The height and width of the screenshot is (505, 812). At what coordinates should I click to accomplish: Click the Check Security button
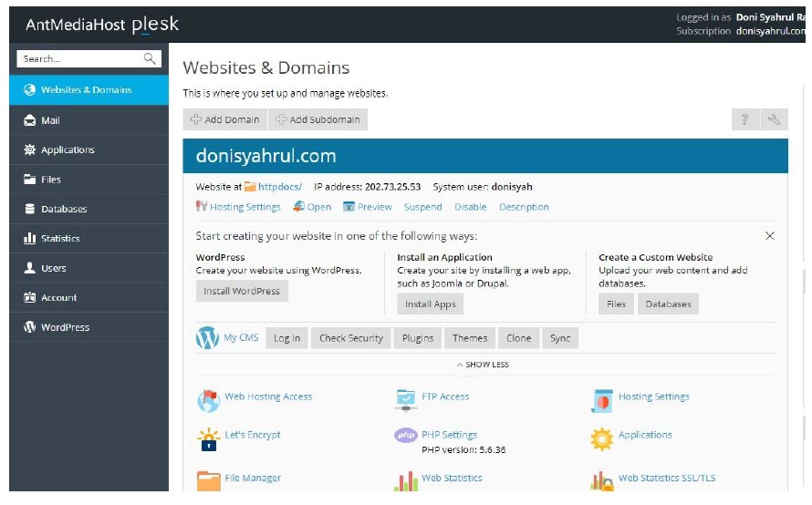click(x=351, y=338)
